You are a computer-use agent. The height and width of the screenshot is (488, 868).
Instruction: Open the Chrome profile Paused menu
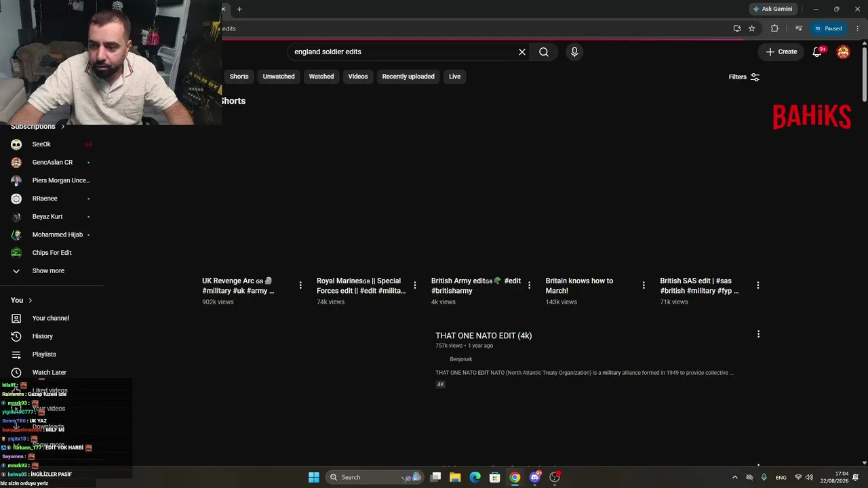pyautogui.click(x=828, y=28)
